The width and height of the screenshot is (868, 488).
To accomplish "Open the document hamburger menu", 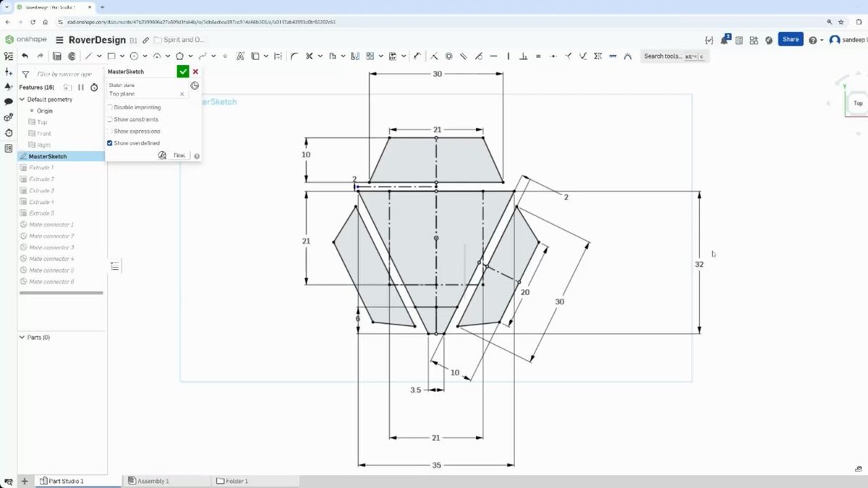I will [60, 40].
